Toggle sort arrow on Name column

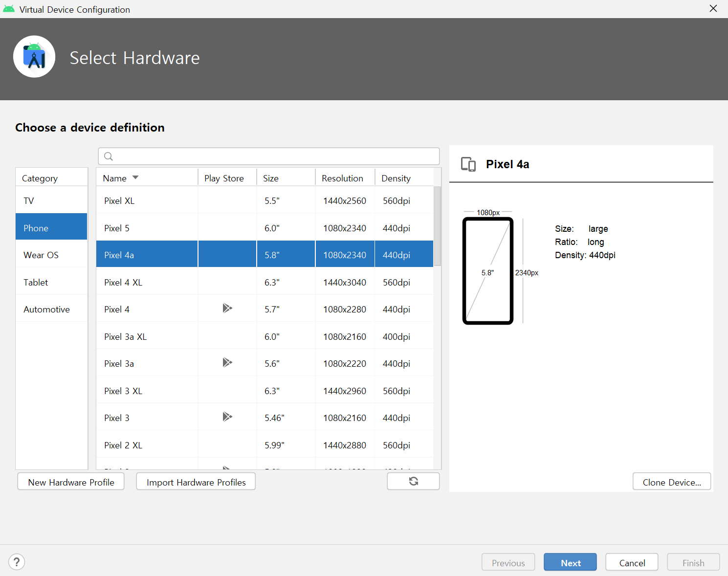click(135, 177)
